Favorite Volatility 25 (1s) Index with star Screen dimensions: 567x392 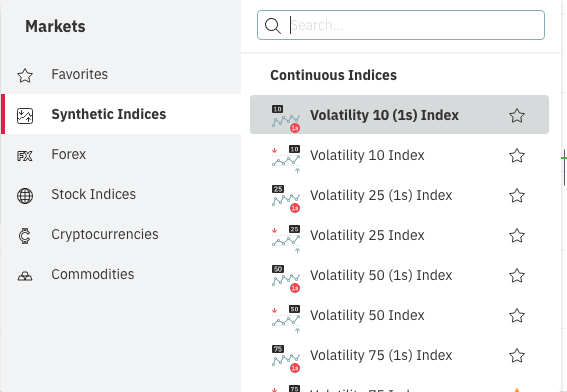point(517,196)
